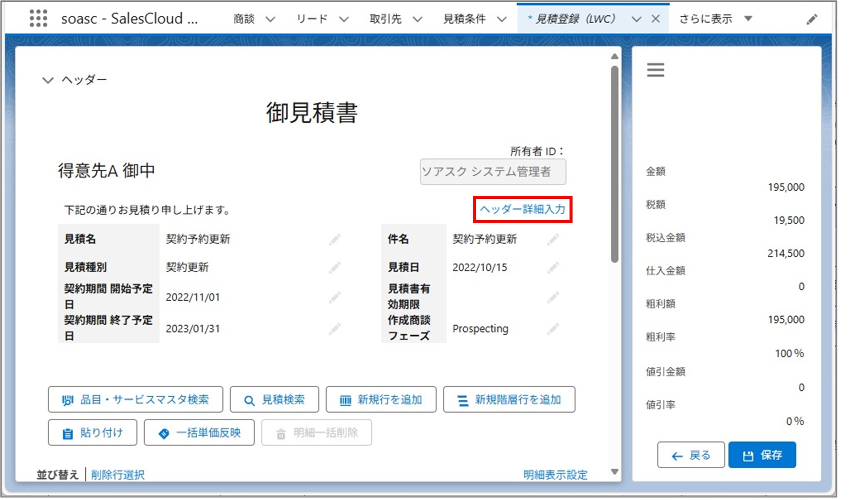Open the さらに表示 dropdown menu

click(x=748, y=18)
